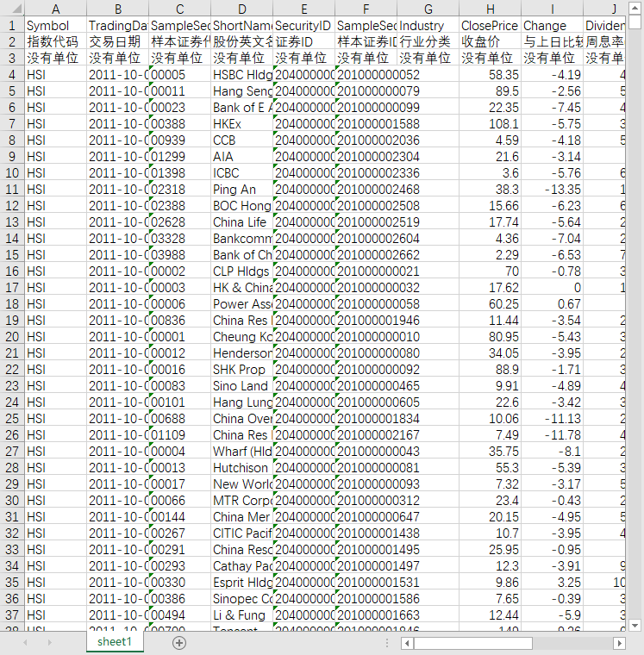Click the Industry header cell

428,26
